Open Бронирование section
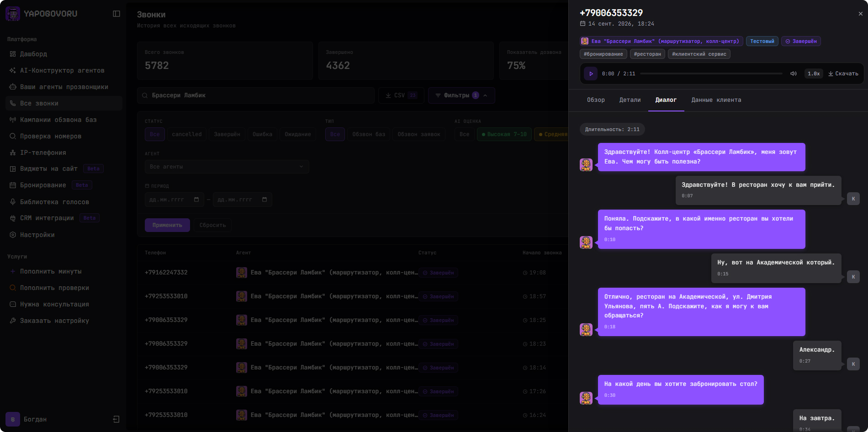Image resolution: width=868 pixels, height=432 pixels. [64, 185]
